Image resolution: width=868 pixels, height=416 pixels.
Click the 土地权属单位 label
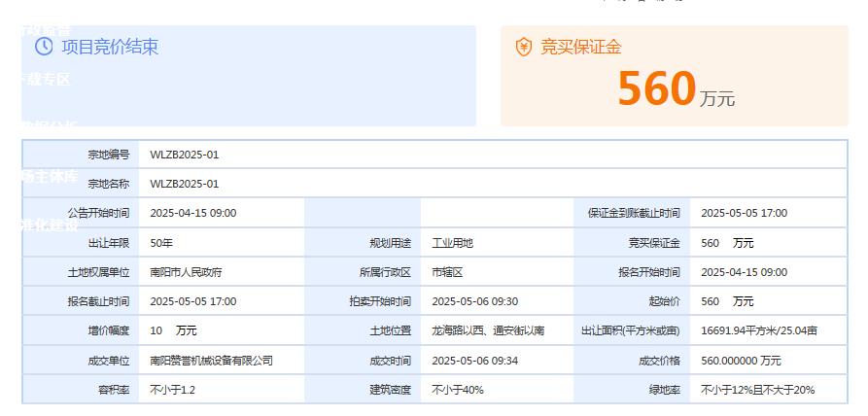98,272
